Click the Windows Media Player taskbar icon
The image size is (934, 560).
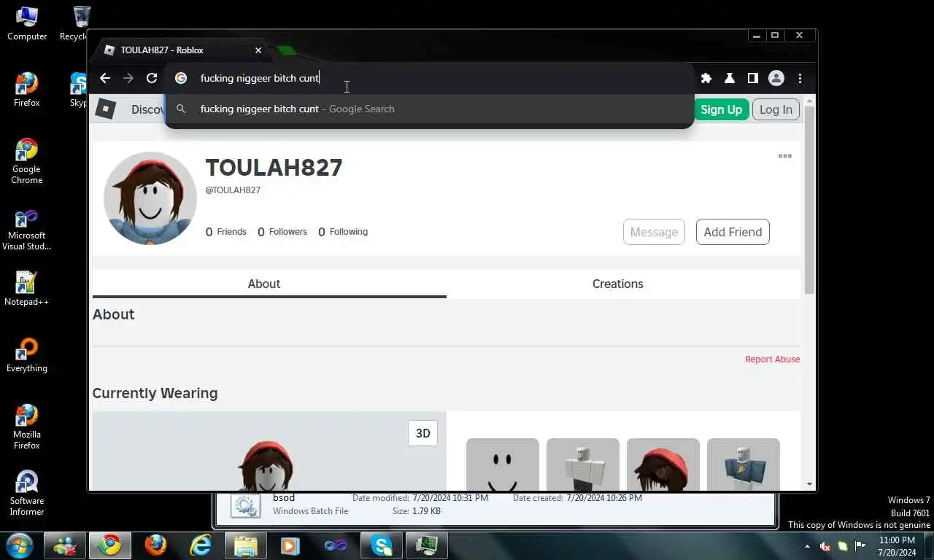click(x=290, y=545)
